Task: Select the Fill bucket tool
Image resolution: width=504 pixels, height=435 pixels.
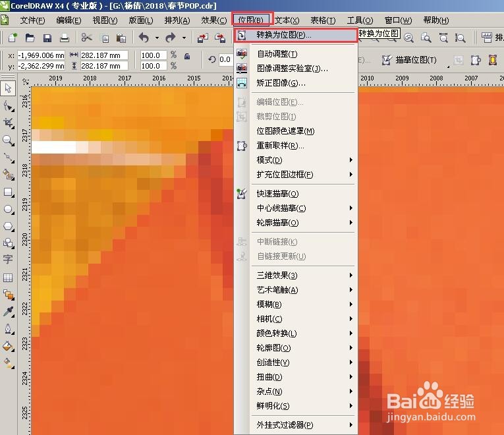Action: tap(8, 347)
